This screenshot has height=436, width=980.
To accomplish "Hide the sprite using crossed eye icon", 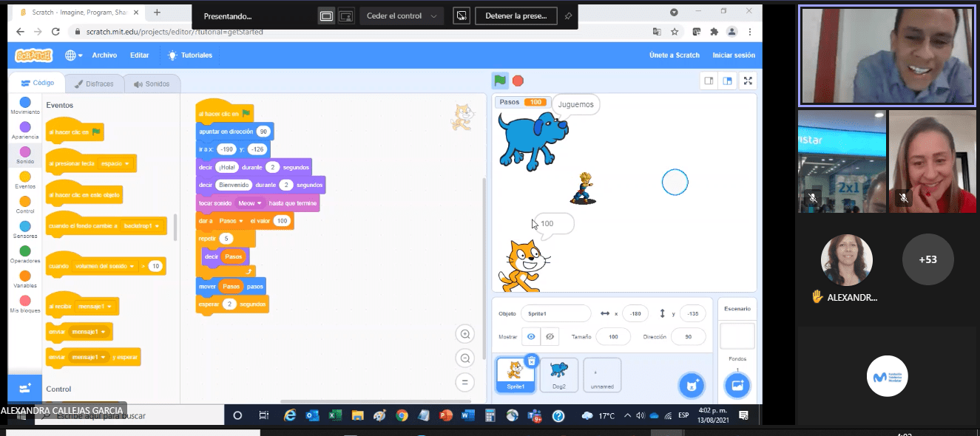I will (x=550, y=336).
